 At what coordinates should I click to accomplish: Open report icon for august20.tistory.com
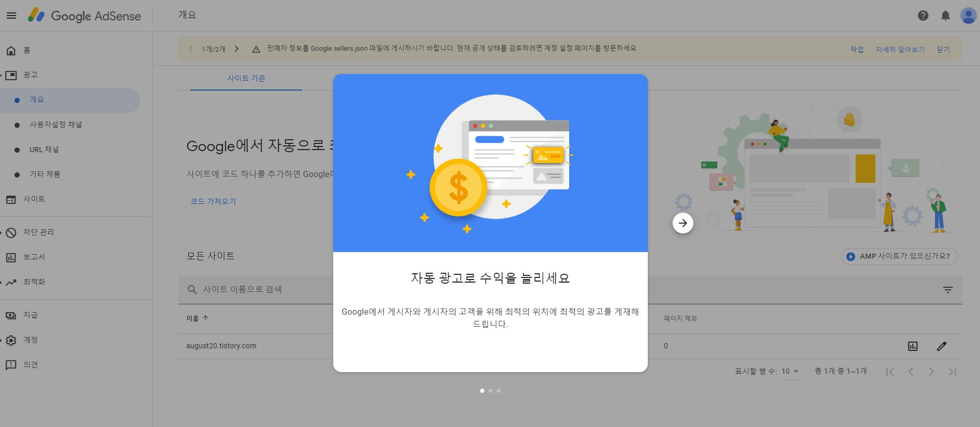pos(913,346)
